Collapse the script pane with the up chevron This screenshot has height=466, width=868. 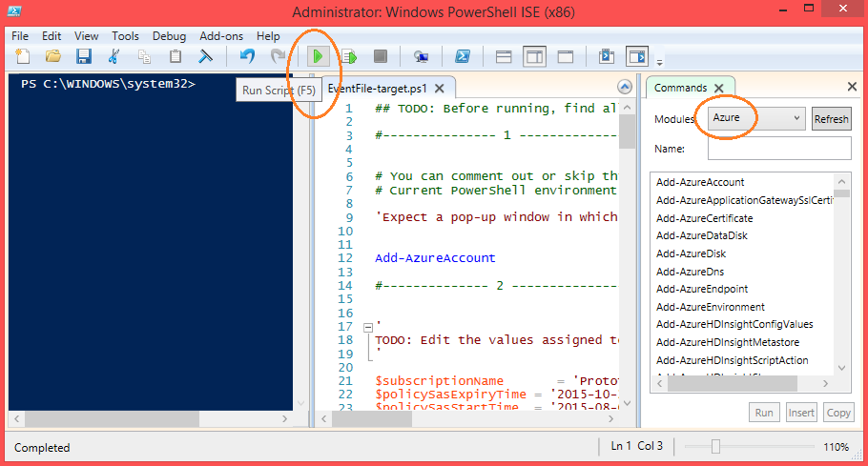point(625,87)
